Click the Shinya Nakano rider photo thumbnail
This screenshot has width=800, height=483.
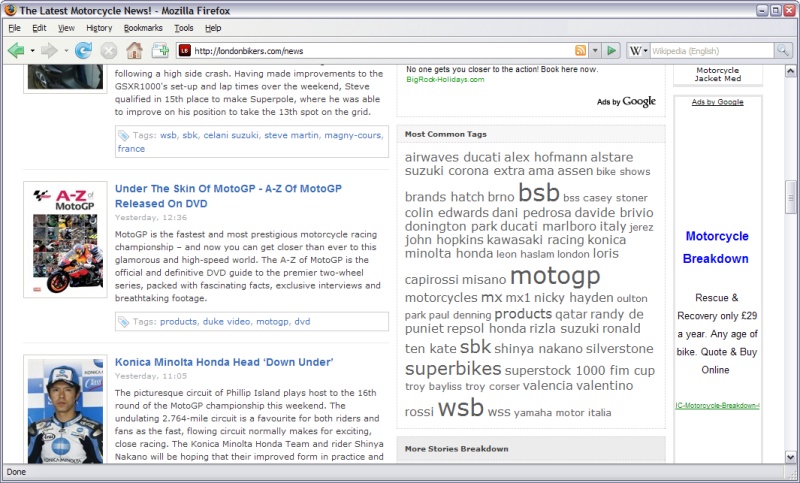click(65, 411)
